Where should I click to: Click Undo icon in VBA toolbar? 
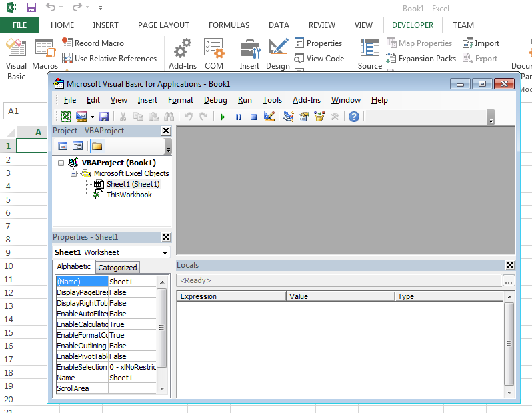pos(188,117)
